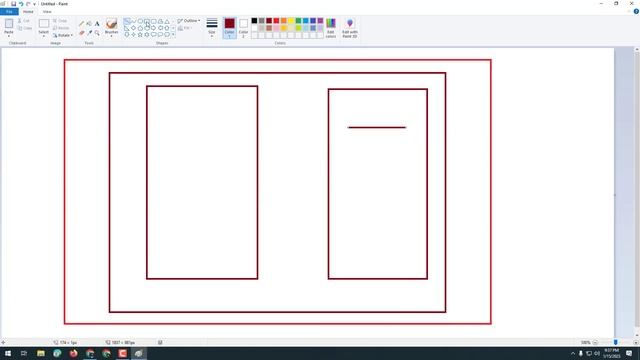Open the shape Fill dropdown
Viewport: 640px width, 360px height.
[x=184, y=28]
